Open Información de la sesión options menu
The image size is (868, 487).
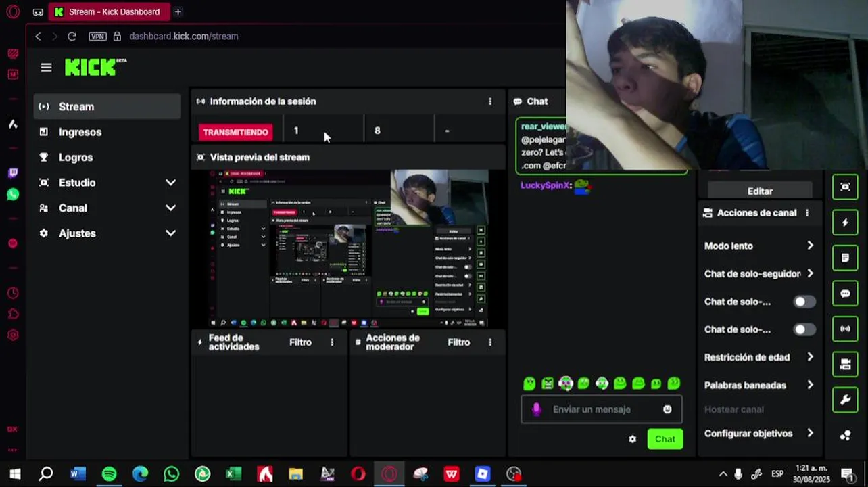490,101
